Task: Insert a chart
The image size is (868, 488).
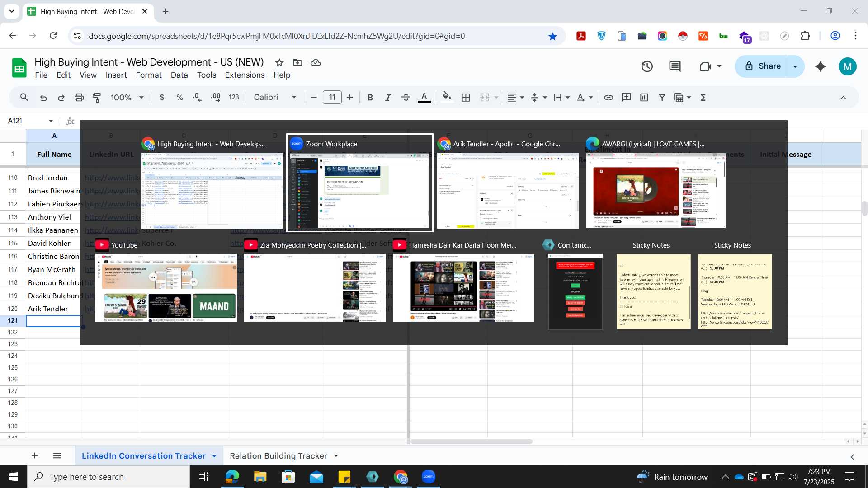Action: click(644, 97)
